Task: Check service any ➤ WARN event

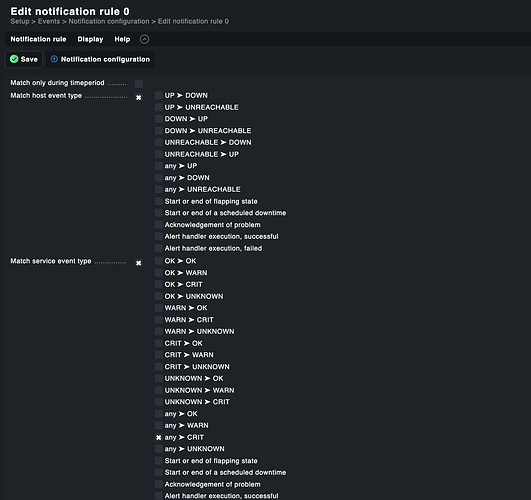Action: 158,425
